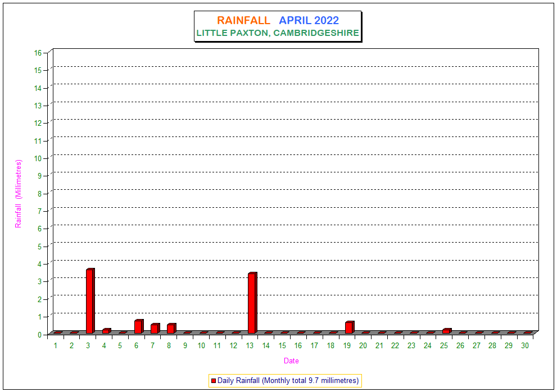557x392 pixels.
Task: Click the x-axis date label '9'
Action: (185, 346)
